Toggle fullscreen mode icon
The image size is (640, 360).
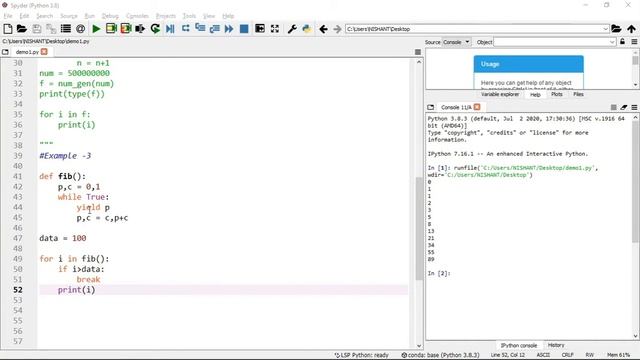pos(275,29)
